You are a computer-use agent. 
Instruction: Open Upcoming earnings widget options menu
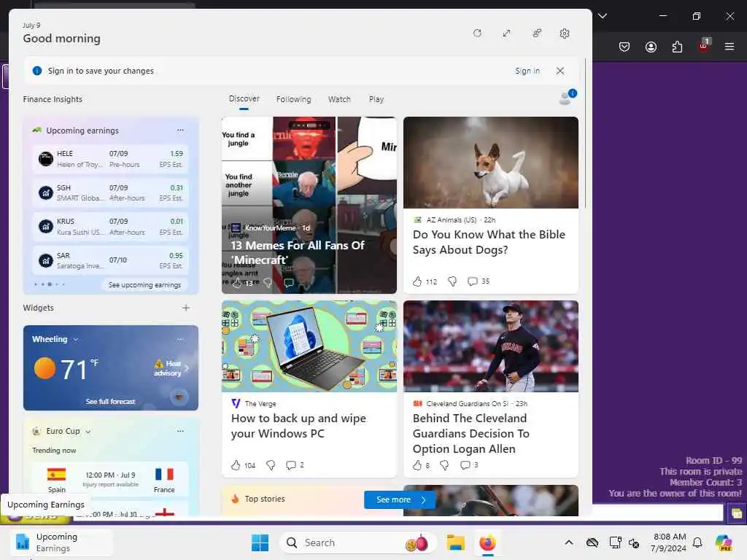180,130
